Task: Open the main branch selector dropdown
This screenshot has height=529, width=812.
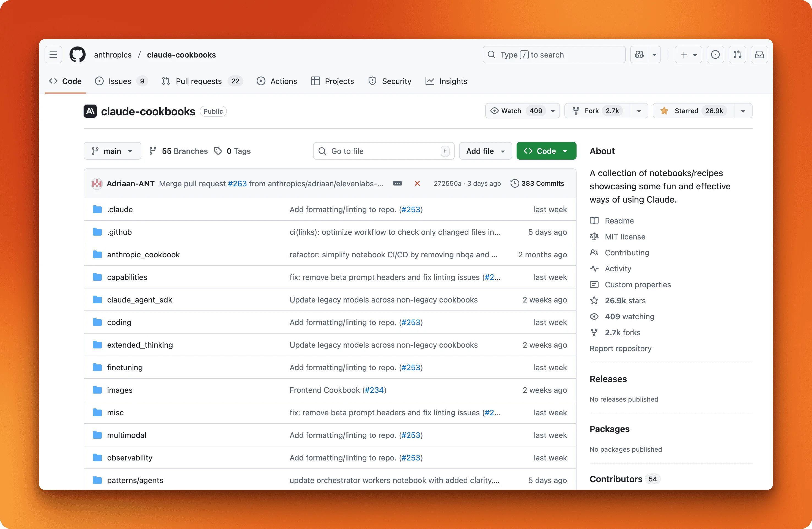Action: tap(112, 151)
